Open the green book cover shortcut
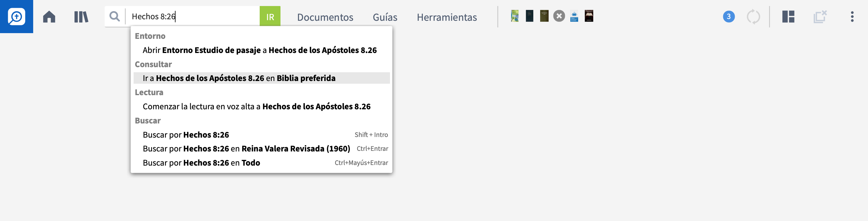This screenshot has height=221, width=868. click(x=515, y=16)
